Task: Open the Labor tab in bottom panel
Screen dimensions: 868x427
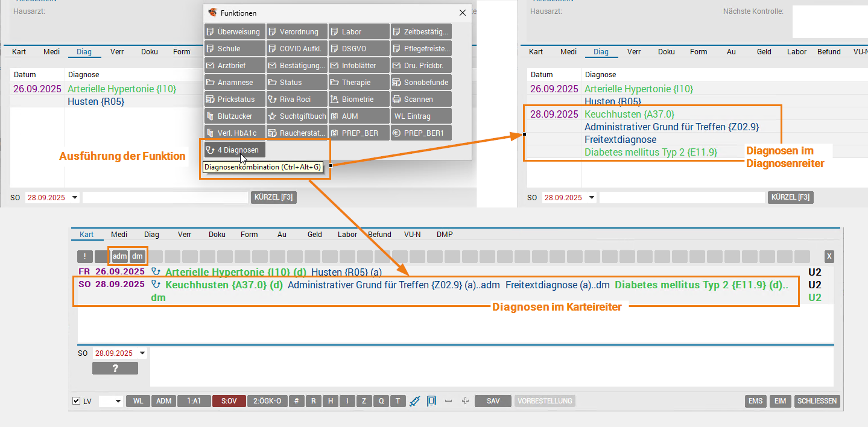Action: point(347,235)
